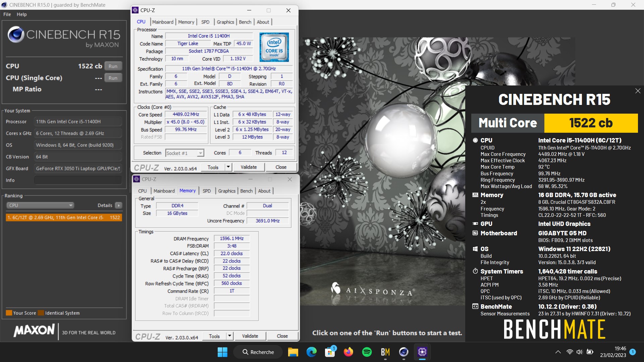Screen dimensions: 644x362
Task: Click Validate in top CPU-Z window
Action: [x=249, y=167]
